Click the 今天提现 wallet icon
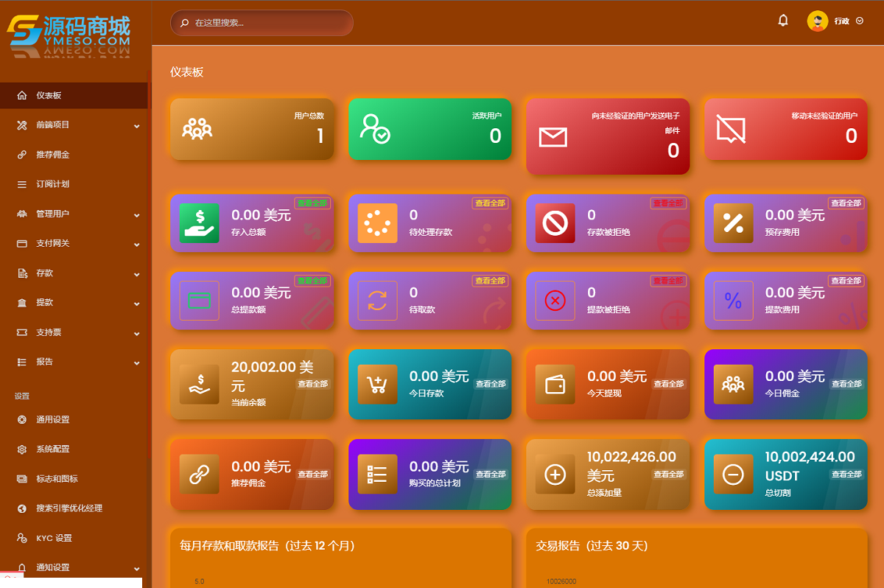This screenshot has width=884, height=588. (x=555, y=385)
